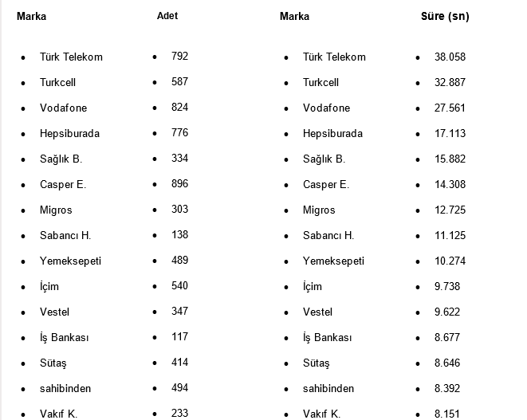The width and height of the screenshot is (527, 420).
Task: Select Yemeksepeti in the left list
Action: [x=71, y=261]
